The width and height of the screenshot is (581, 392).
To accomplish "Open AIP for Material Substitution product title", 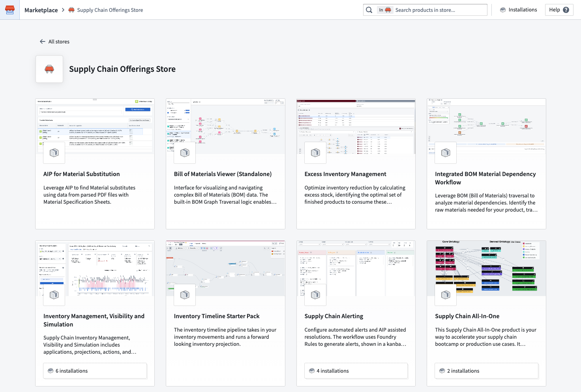I will point(82,174).
